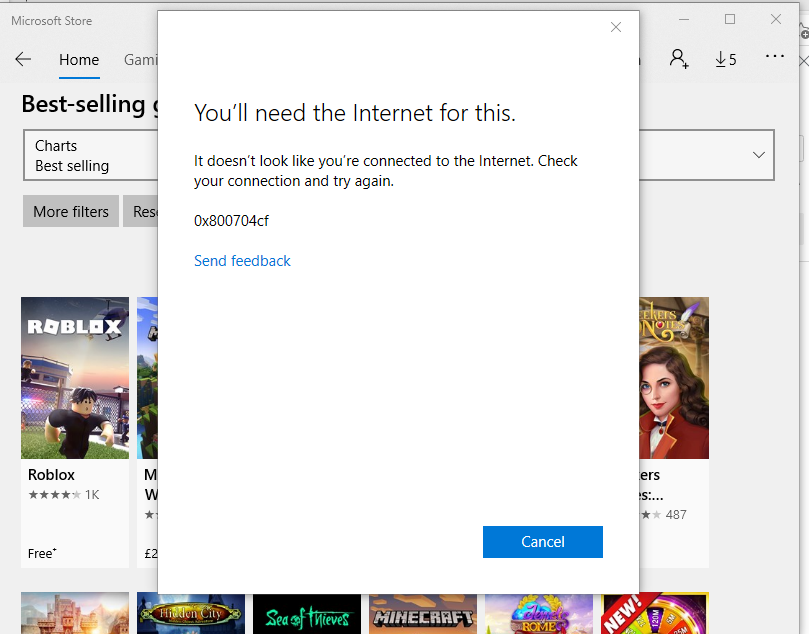
Task: Open the Downloads icon showing 5
Action: (726, 59)
